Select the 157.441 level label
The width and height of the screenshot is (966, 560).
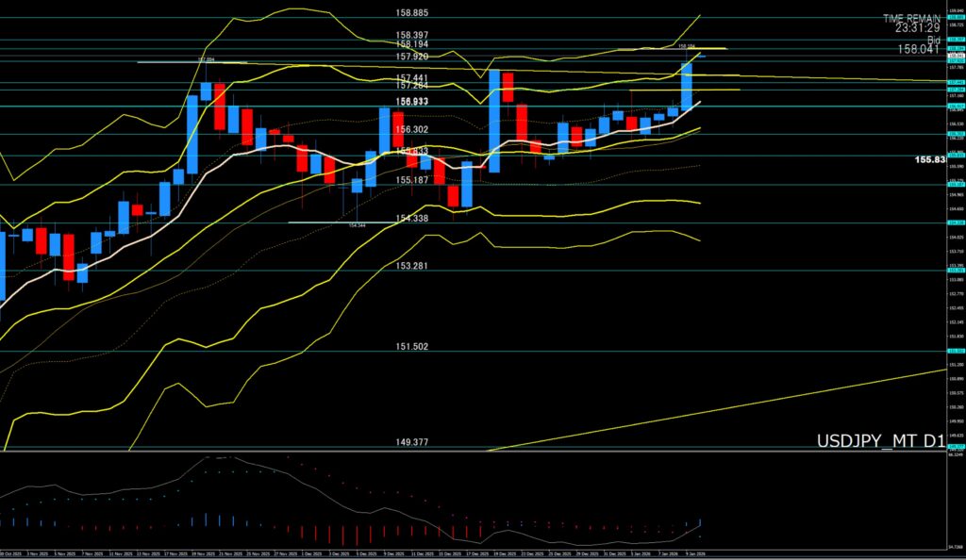click(412, 78)
